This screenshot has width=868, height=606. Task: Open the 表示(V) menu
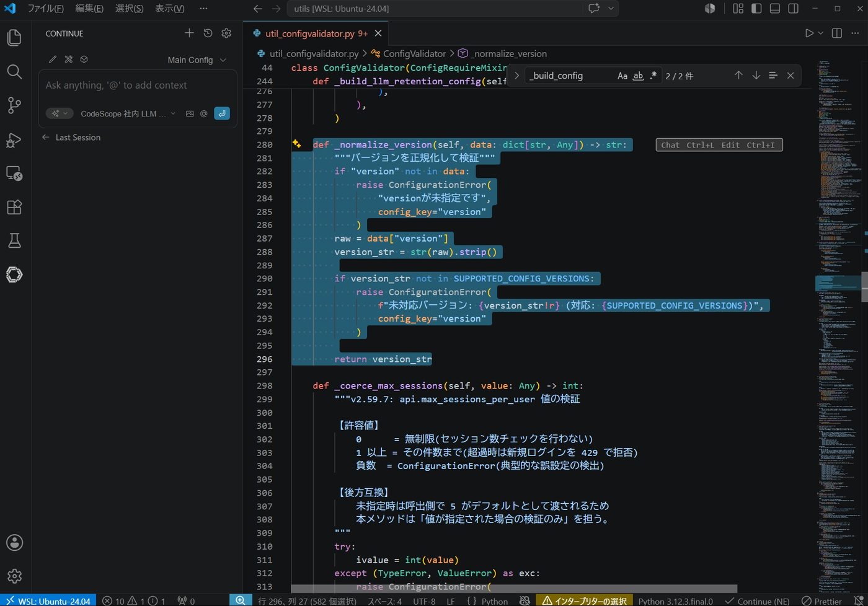coord(169,9)
